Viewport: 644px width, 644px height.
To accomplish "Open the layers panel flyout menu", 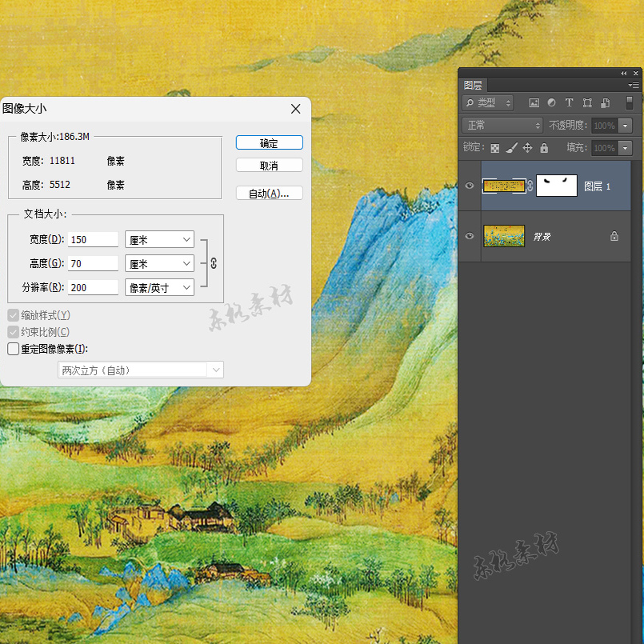I will click(634, 85).
